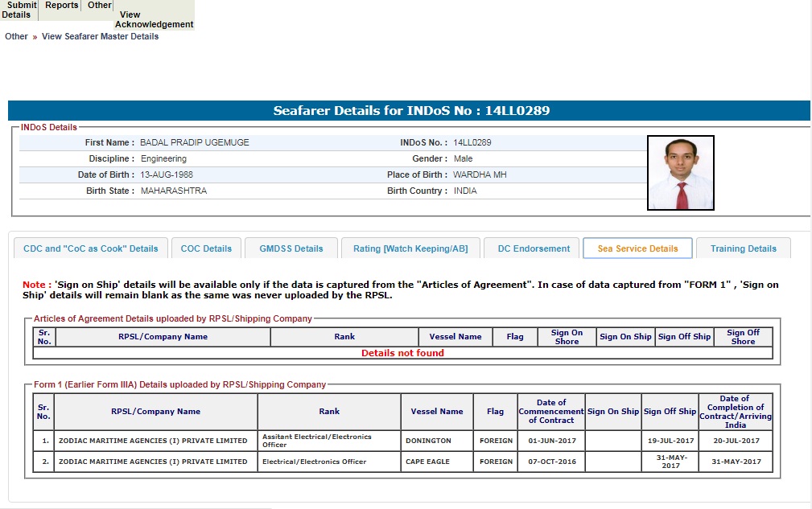Select the Sea Service Details tab

[637, 248]
